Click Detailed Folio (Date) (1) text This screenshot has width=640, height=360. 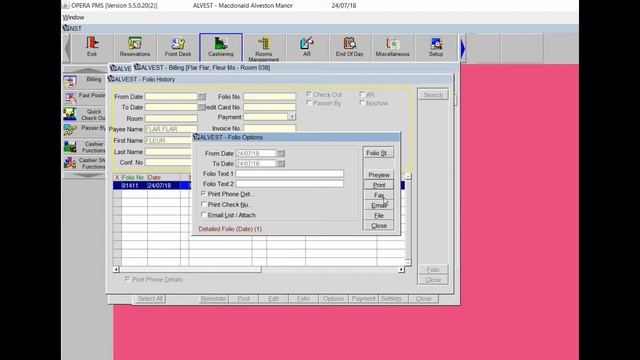click(x=230, y=229)
